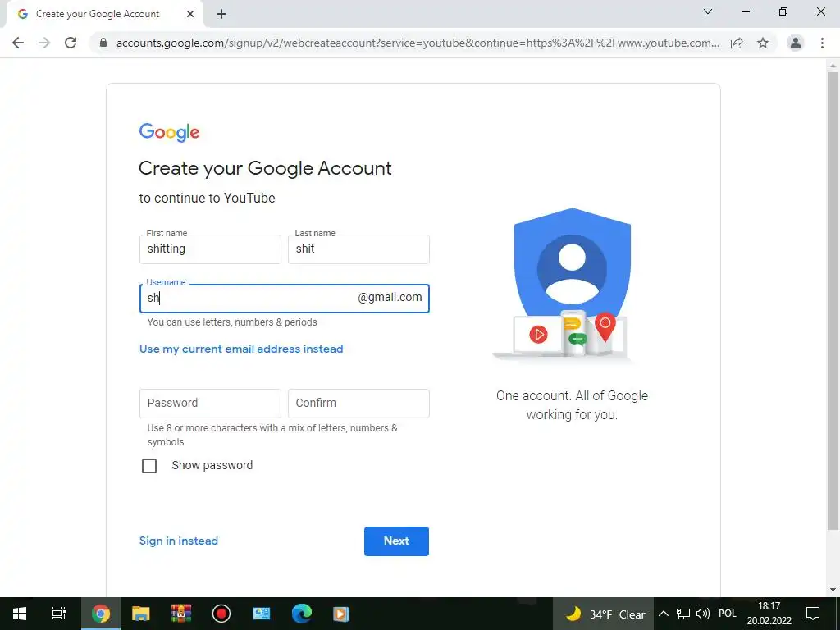Reload the page with the refresh icon
Screen dimensions: 840x630
[71, 43]
